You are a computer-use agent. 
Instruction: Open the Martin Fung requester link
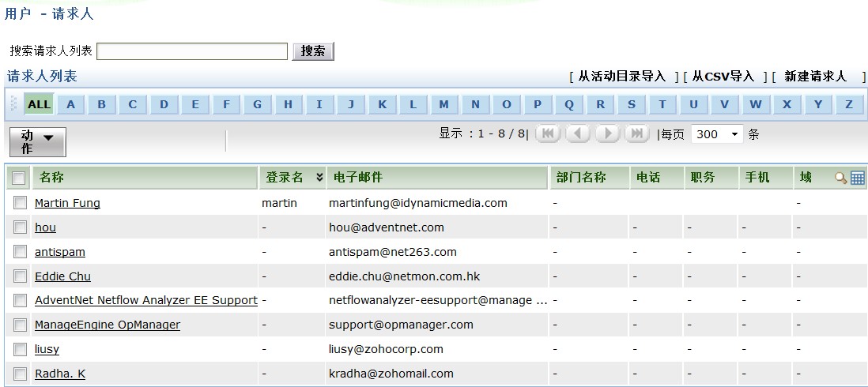(x=67, y=203)
